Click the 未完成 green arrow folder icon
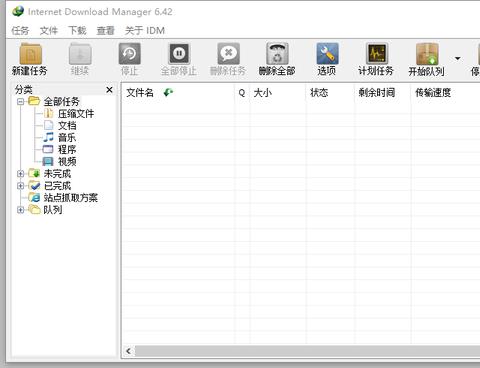The height and width of the screenshot is (368, 480). tap(34, 173)
